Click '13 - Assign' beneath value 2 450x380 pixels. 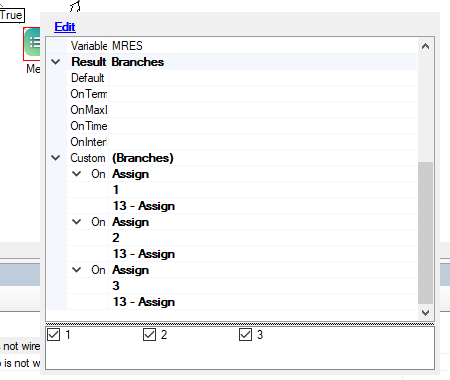coord(144,254)
